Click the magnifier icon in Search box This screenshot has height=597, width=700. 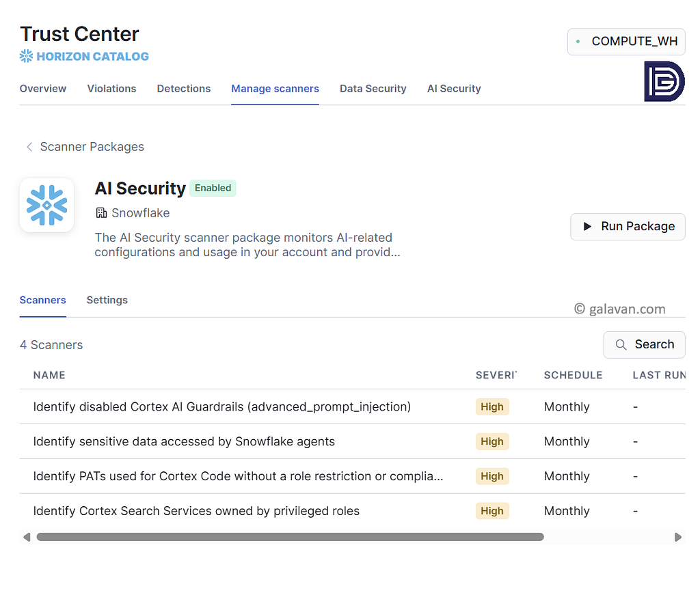621,344
